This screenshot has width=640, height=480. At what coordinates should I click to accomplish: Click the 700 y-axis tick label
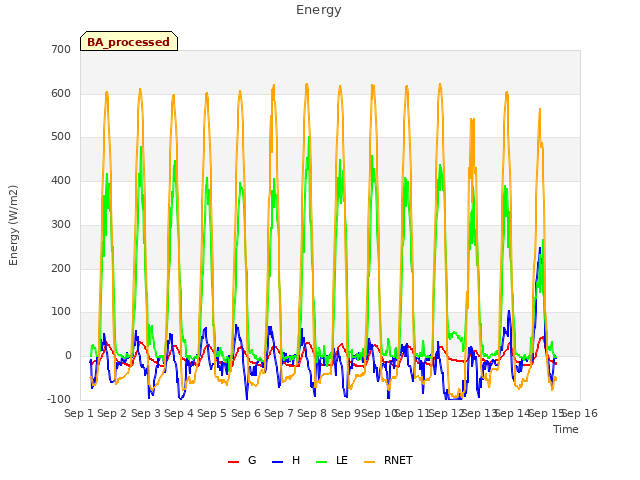click(61, 49)
